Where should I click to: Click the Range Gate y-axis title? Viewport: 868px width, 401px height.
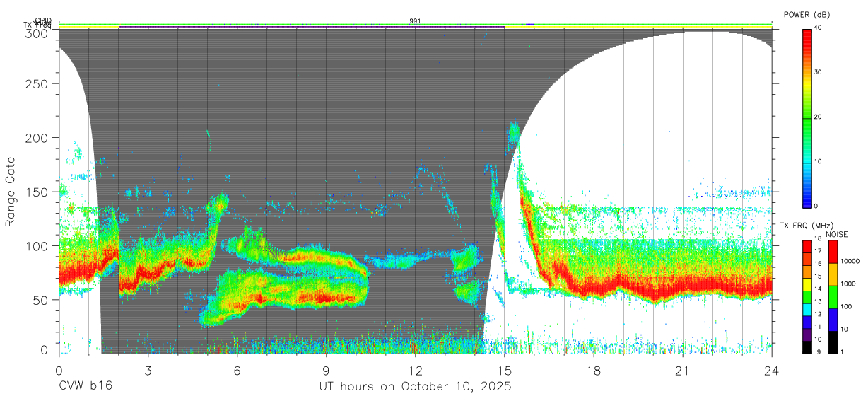pyautogui.click(x=11, y=192)
